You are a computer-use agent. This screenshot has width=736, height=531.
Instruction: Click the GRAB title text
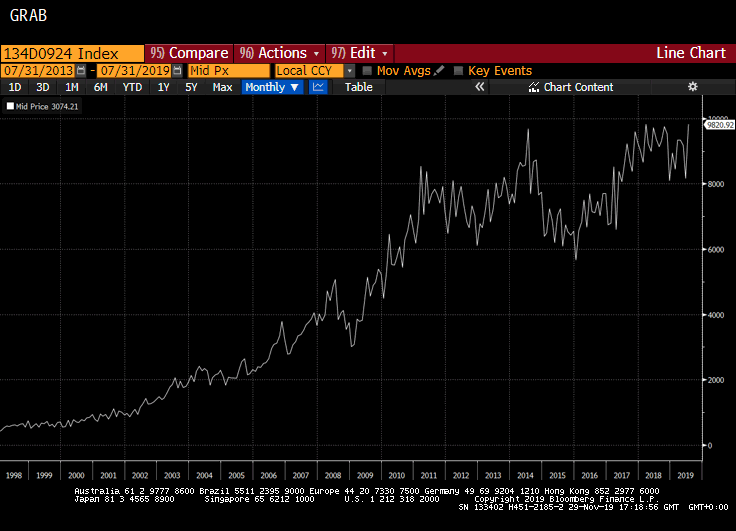coord(28,15)
